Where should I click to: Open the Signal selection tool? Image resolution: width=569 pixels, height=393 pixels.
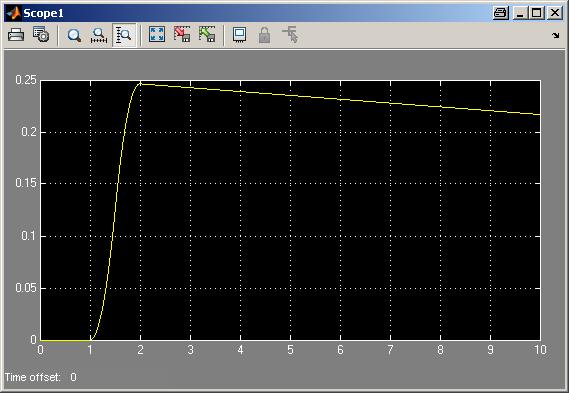290,35
